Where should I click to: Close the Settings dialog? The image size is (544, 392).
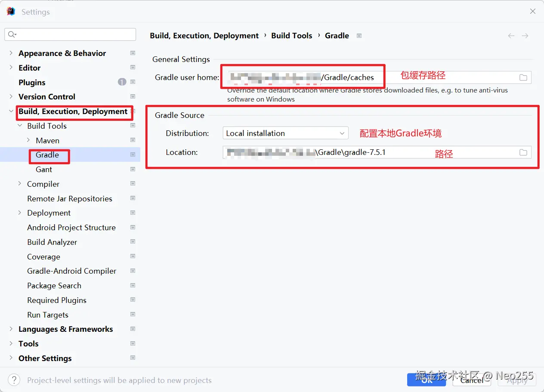(532, 12)
